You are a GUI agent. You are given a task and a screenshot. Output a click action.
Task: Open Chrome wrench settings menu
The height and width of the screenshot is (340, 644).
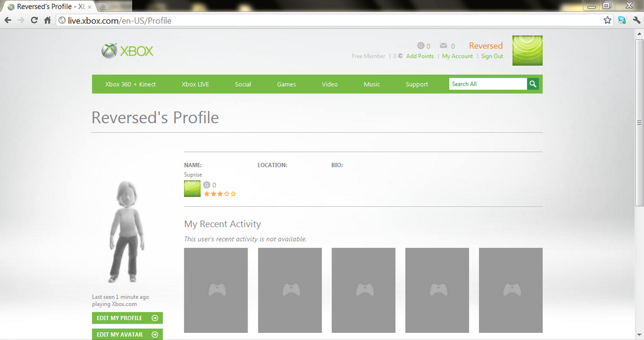point(637,20)
